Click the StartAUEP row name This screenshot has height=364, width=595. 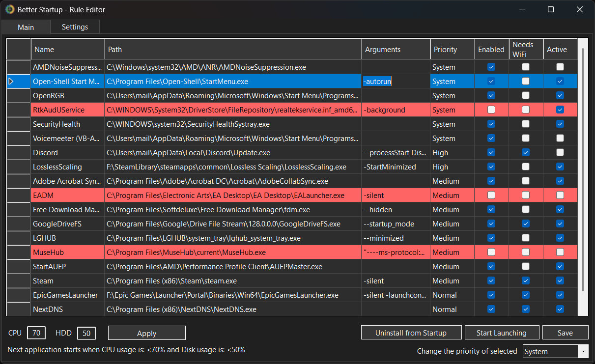click(x=68, y=267)
